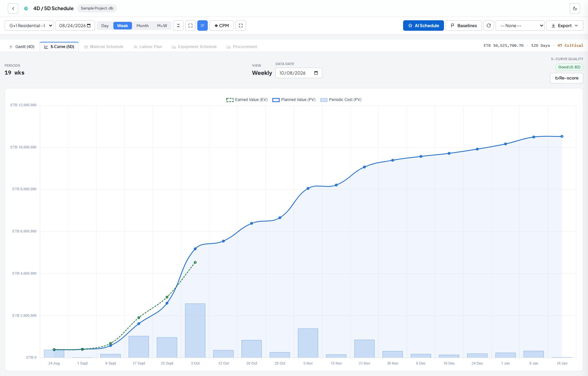Toggle Planned Value (PV) legend swatch
This screenshot has width=588, height=376.
pos(276,100)
